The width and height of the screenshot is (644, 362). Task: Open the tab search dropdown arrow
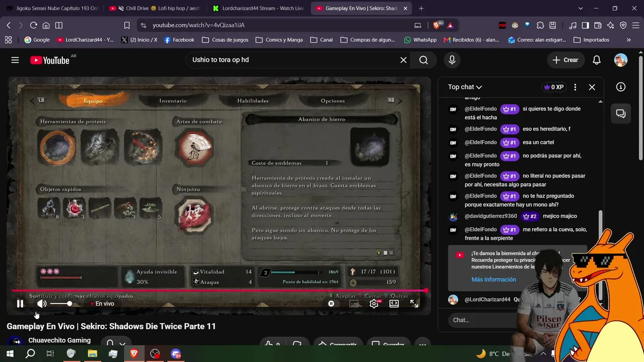[581, 8]
